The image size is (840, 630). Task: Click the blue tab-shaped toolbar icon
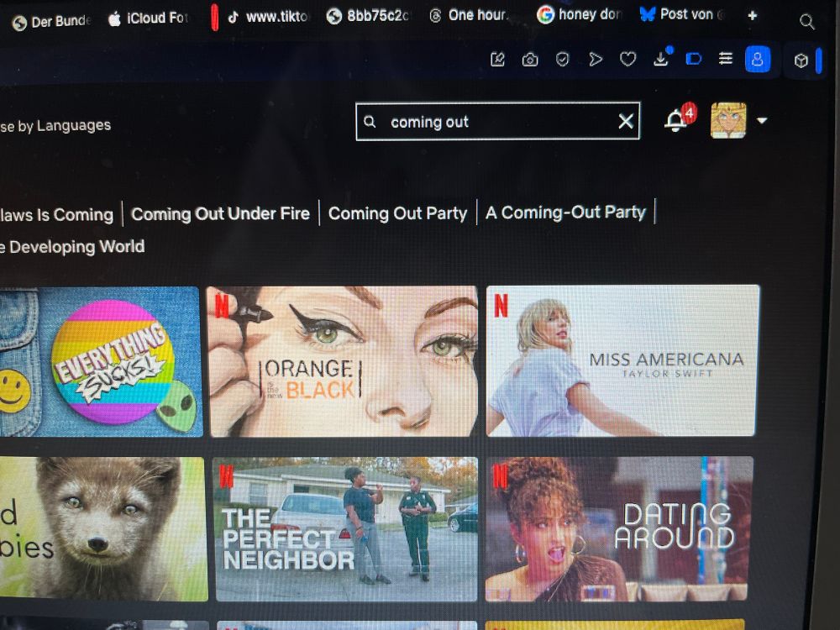pos(694,59)
